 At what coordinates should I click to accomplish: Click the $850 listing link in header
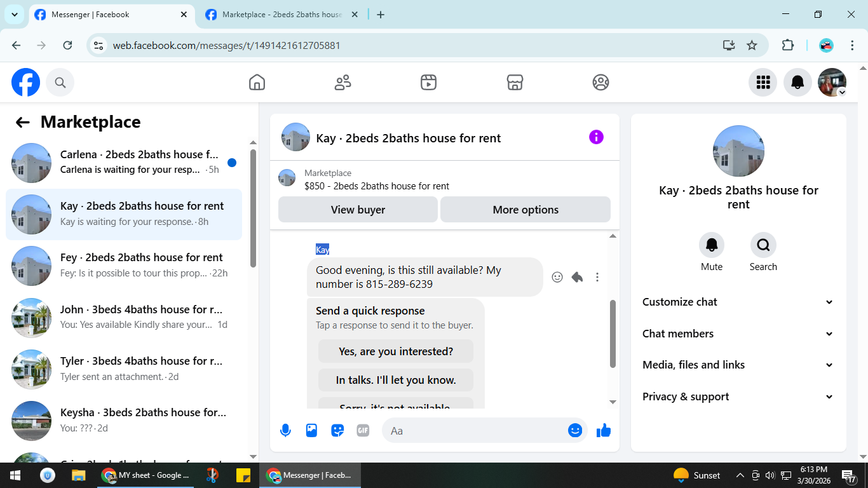click(377, 186)
